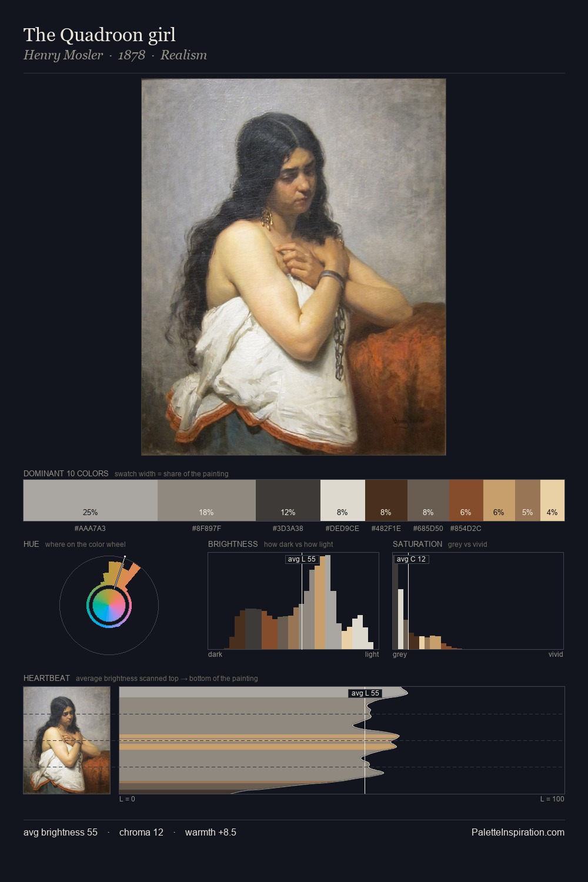
Task: Click the #AAA7A3 swatch marked 25%
Action: (91, 500)
